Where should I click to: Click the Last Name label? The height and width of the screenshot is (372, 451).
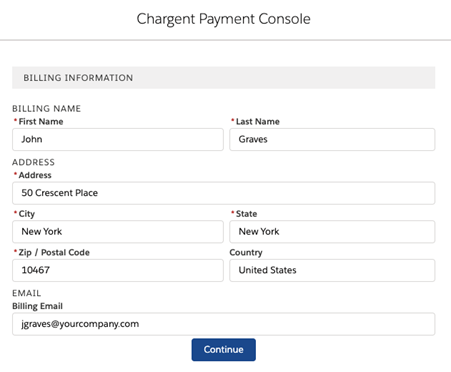(x=258, y=122)
